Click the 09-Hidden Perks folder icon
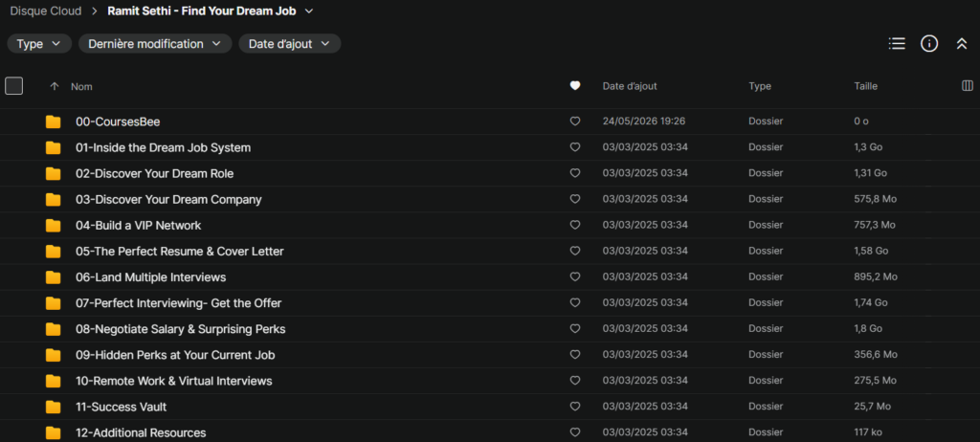This screenshot has width=980, height=442. pyautogui.click(x=54, y=355)
